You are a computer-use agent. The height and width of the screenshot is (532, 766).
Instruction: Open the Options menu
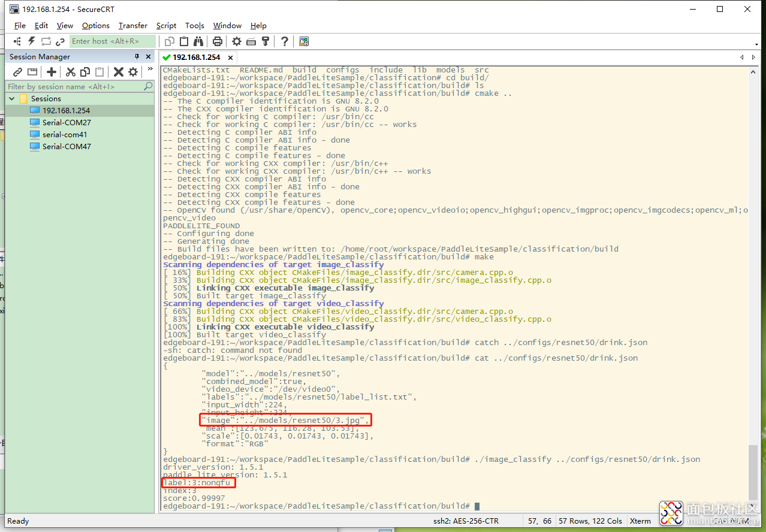coord(96,26)
